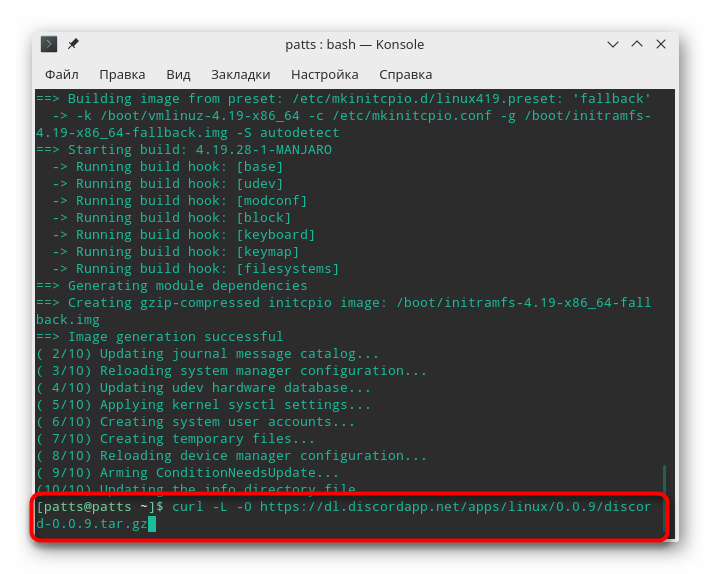711x574 pixels.
Task: Click 'Building image from preset' line
Action: [x=344, y=98]
